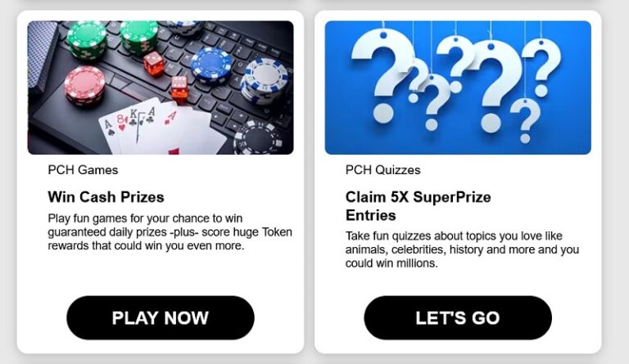The image size is (629, 364).
Task: Click the black poker chip stack
Action: [x=258, y=138]
